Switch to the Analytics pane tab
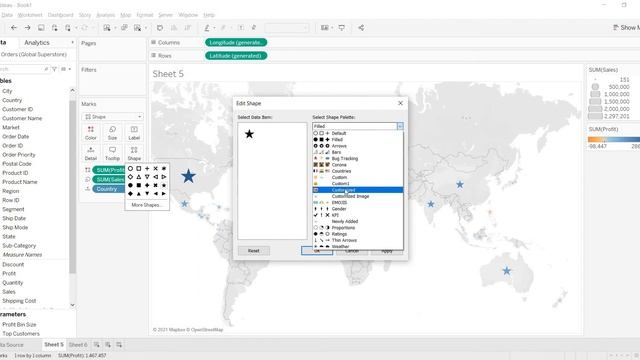 pos(37,42)
